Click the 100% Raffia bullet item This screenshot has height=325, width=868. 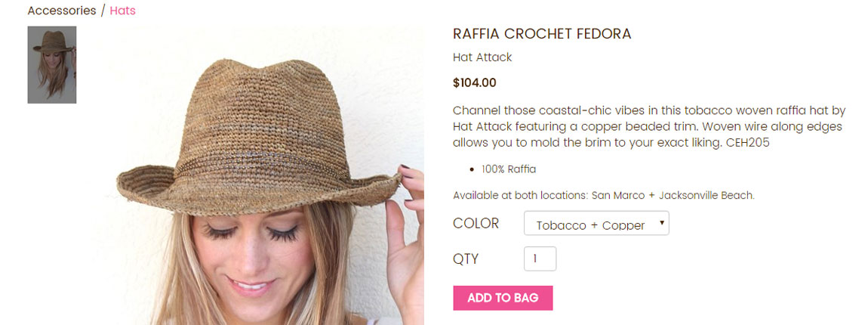tap(509, 169)
